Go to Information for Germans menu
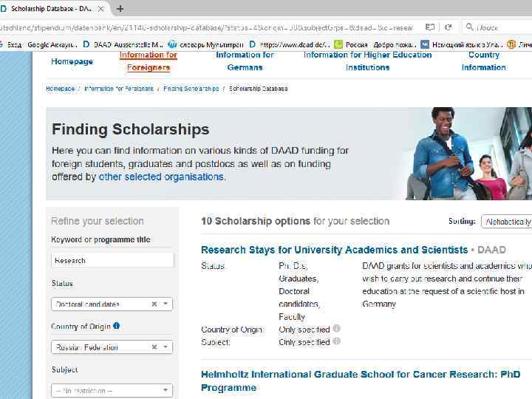The width and height of the screenshot is (532, 399). pos(245,61)
